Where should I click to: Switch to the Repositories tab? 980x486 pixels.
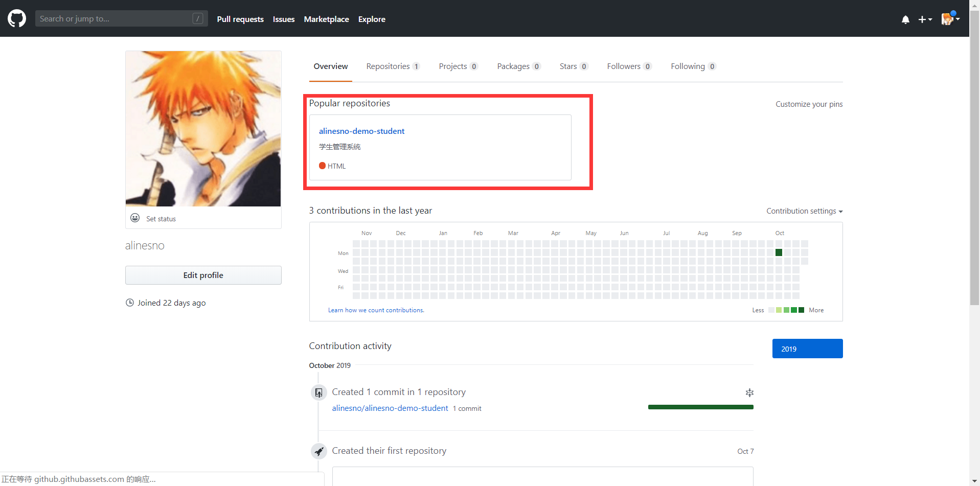click(x=393, y=66)
